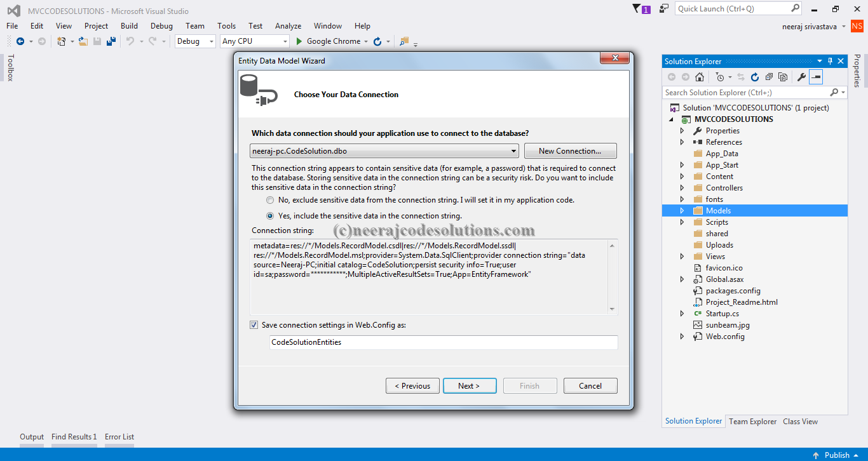Uncheck Save connection settings in Web.Config
This screenshot has height=461, width=868.
[254, 324]
